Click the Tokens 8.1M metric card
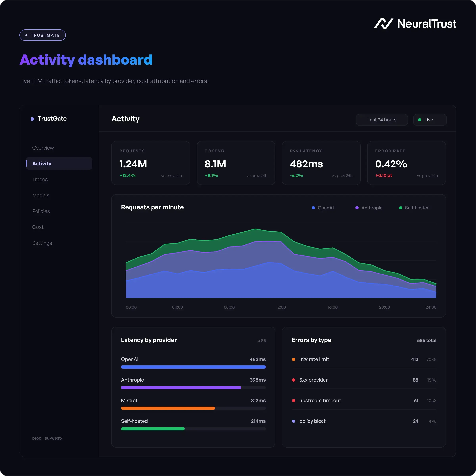This screenshot has width=476, height=476. pos(236,163)
